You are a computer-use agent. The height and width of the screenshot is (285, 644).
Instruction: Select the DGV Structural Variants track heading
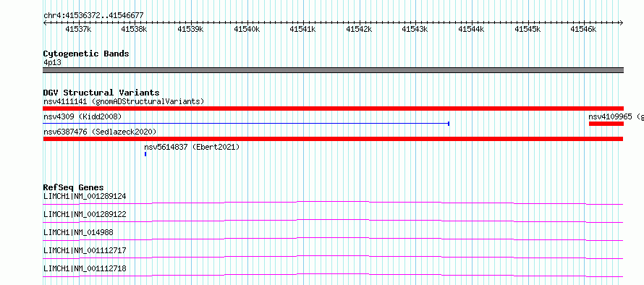pyautogui.click(x=101, y=93)
